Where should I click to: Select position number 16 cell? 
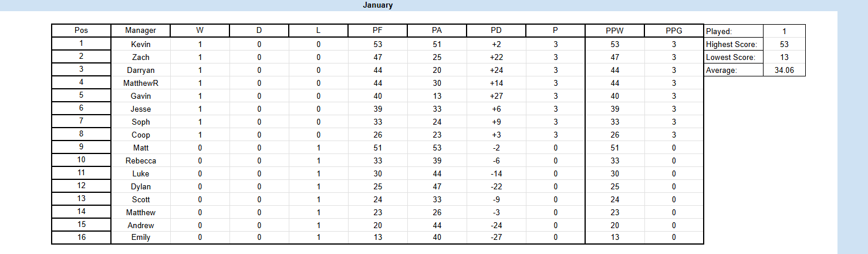click(x=81, y=237)
